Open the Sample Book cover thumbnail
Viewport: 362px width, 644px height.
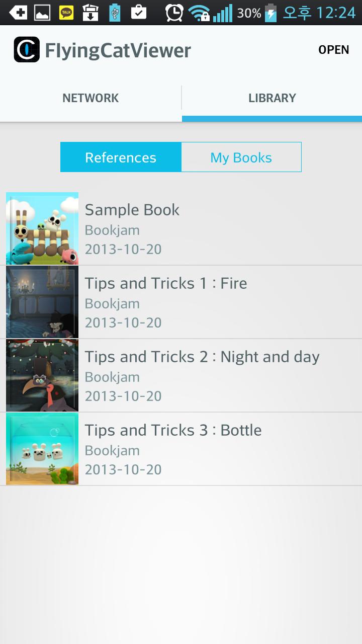pos(42,228)
